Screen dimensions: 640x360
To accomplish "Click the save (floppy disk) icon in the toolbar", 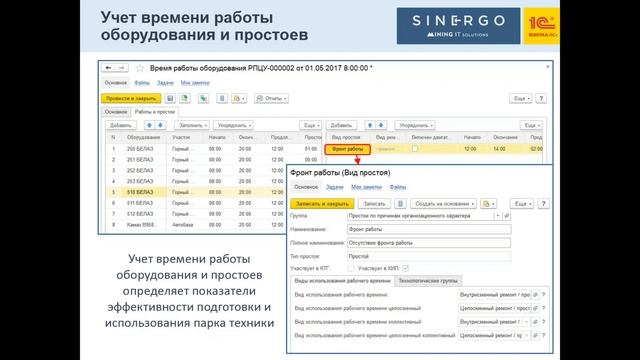I will (x=170, y=98).
